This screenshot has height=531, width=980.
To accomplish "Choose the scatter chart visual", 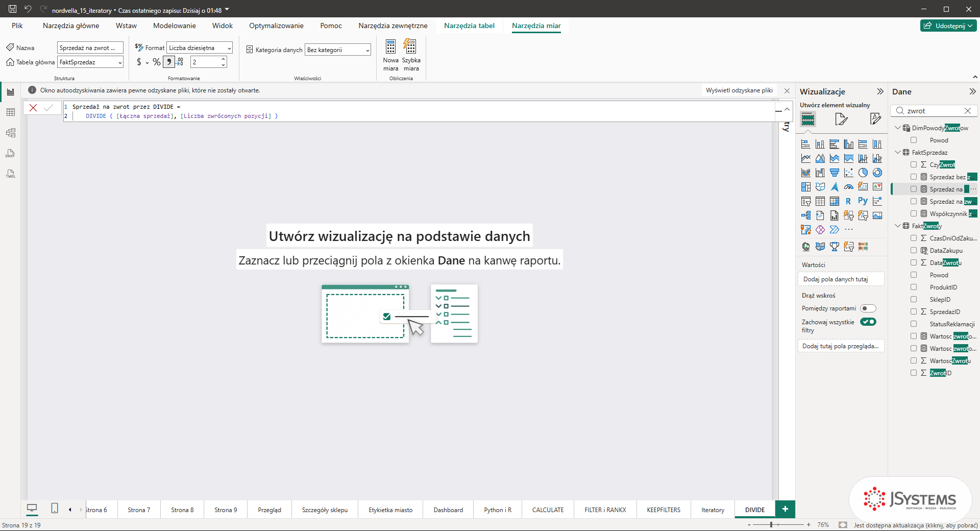I will (848, 173).
